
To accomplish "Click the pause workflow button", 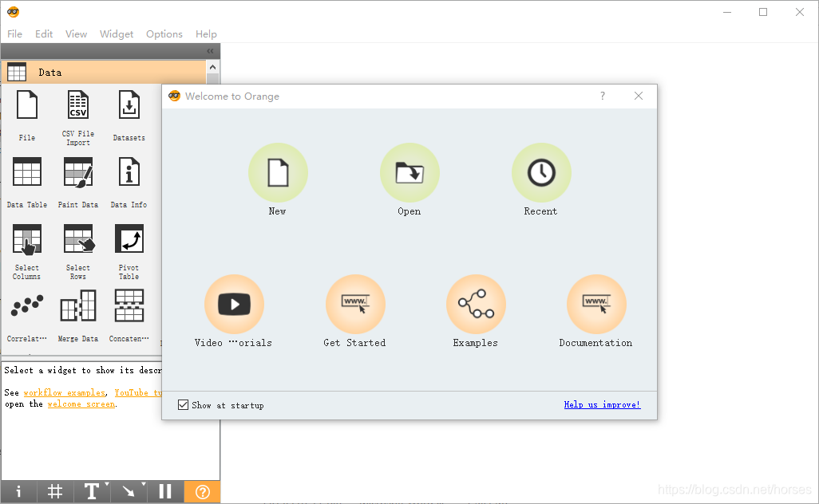I will point(165,491).
